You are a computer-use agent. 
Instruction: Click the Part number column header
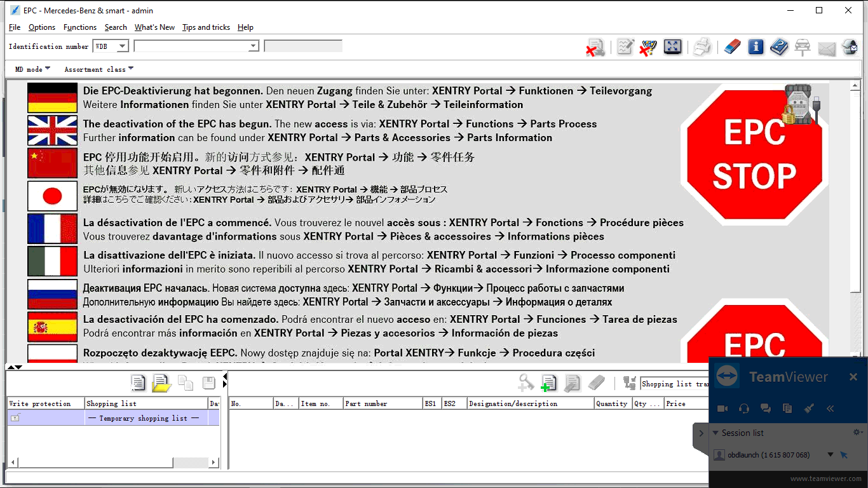tap(382, 403)
